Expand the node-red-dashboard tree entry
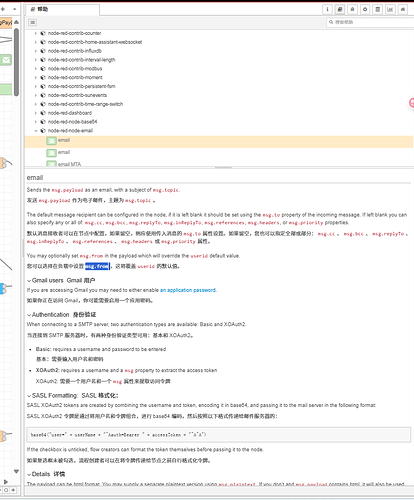Screen dimensions: 414x500 36,113
